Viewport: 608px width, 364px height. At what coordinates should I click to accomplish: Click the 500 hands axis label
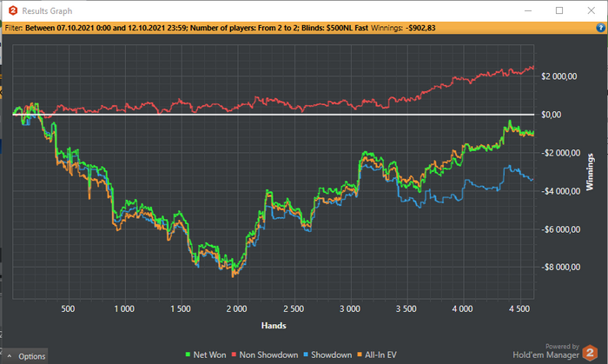tap(68, 309)
